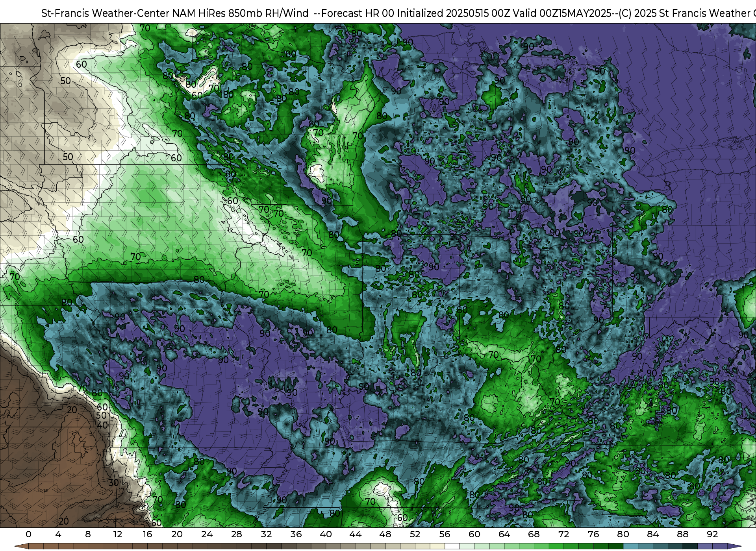This screenshot has height=551, width=756.
Task: Click the '52' label on the color bar
Action: pos(415,534)
